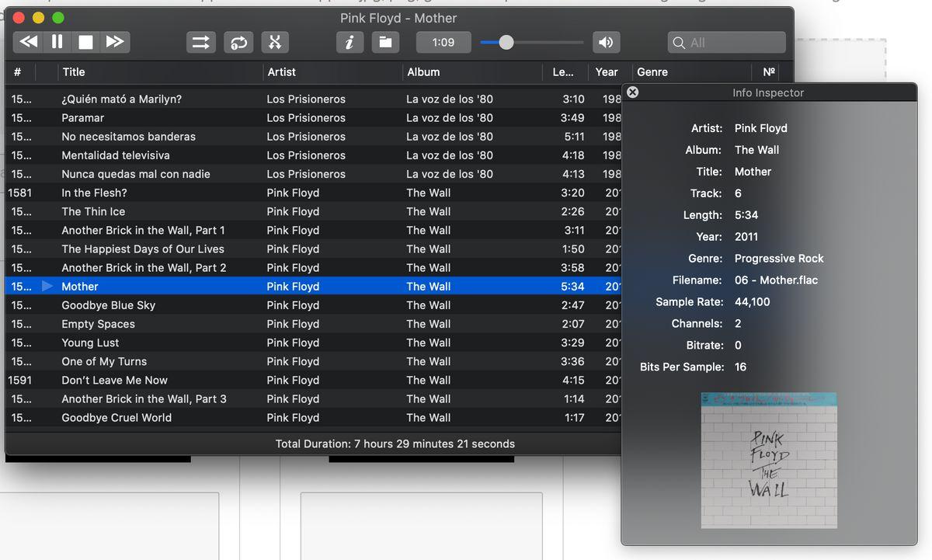Sort the playlist by Genre column

(652, 72)
